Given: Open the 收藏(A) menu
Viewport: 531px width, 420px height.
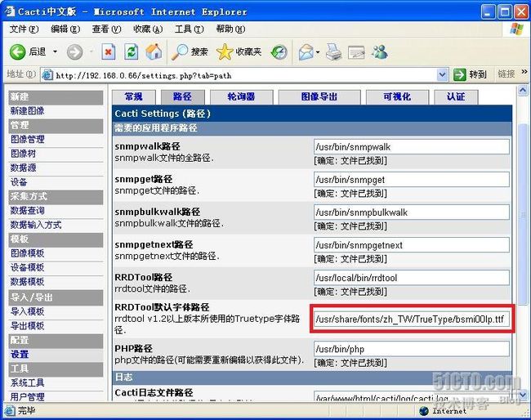Looking at the screenshot, I should point(148,29).
